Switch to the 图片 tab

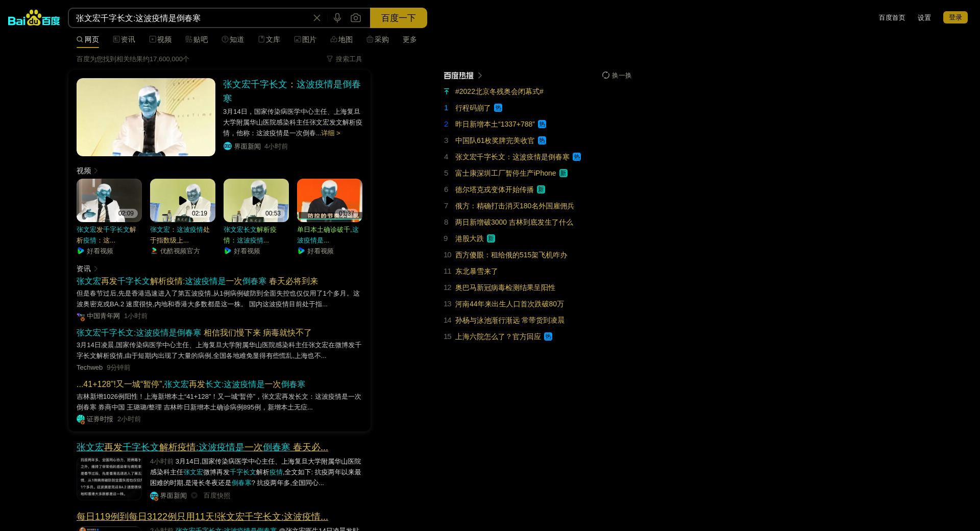click(x=305, y=39)
